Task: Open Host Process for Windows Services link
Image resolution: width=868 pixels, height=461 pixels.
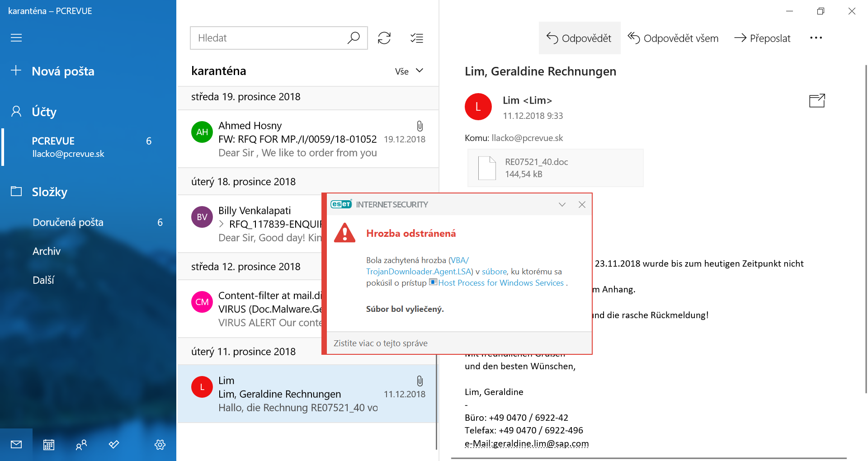Action: click(500, 283)
